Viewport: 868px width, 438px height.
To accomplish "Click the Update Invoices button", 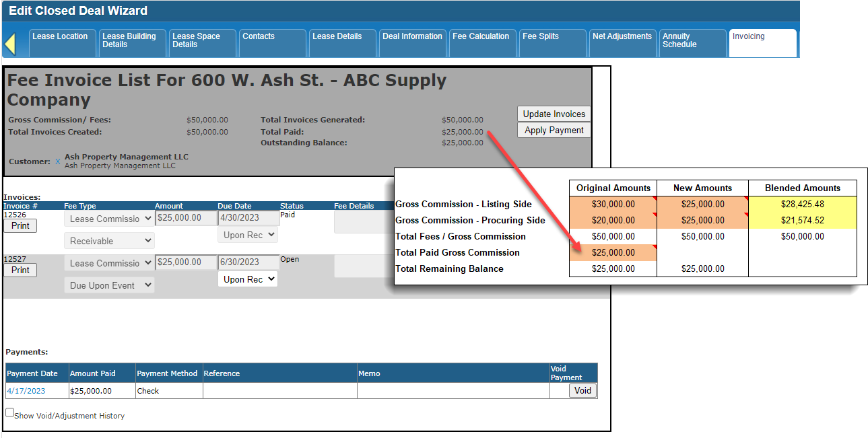I will [554, 114].
